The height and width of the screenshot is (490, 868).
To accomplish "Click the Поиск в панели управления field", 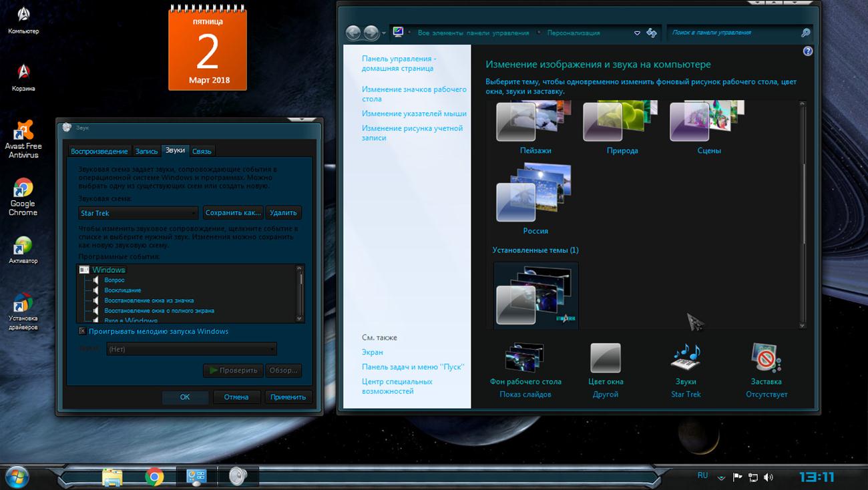I will coord(733,33).
